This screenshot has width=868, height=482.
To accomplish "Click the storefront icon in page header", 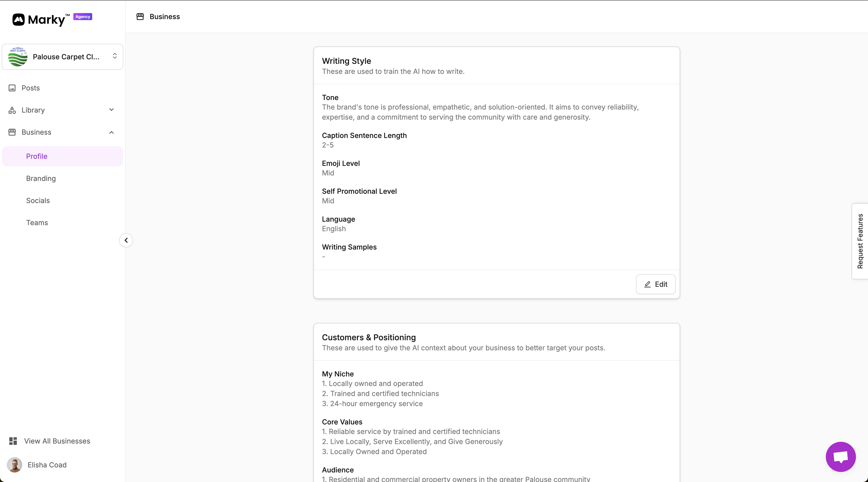I will 140,17.
